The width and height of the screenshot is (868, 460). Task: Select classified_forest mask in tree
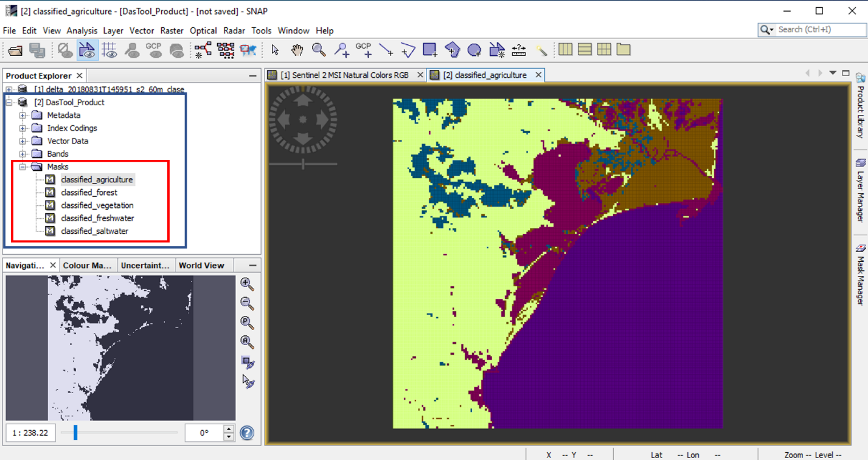coord(89,193)
